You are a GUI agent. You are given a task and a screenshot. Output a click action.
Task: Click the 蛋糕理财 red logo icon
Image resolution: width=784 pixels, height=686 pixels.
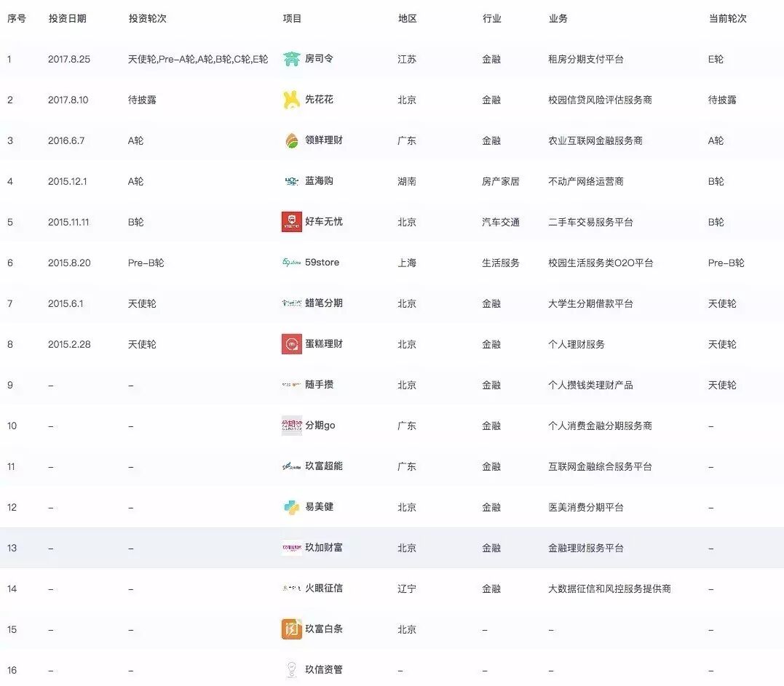coord(291,344)
